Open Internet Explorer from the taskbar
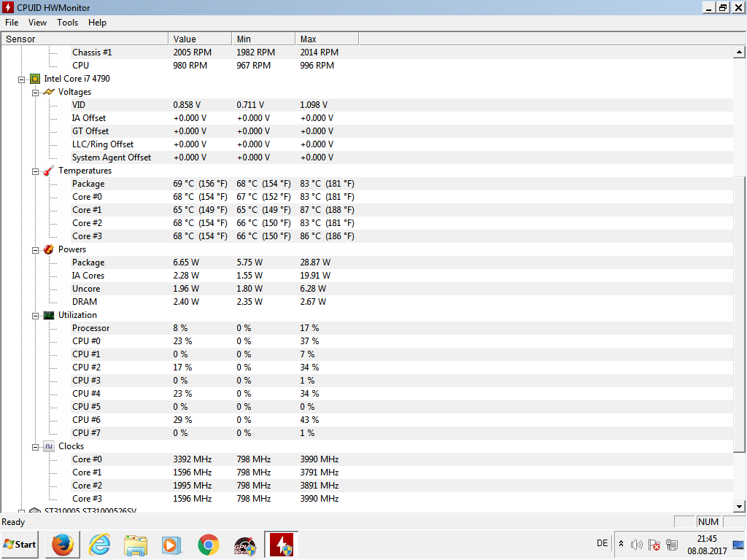The image size is (747, 560). coord(99,544)
